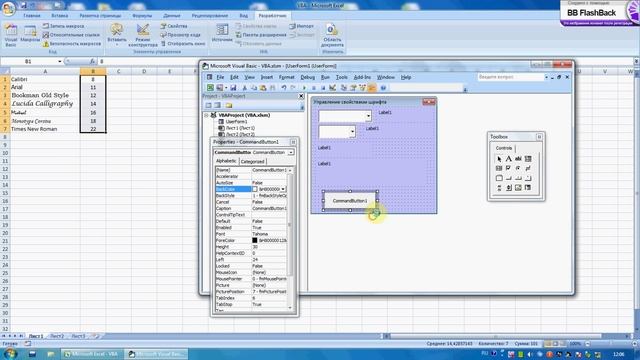The width and height of the screenshot is (640, 360).
Task: Click View Object icon in Project panel
Action: 218,105
